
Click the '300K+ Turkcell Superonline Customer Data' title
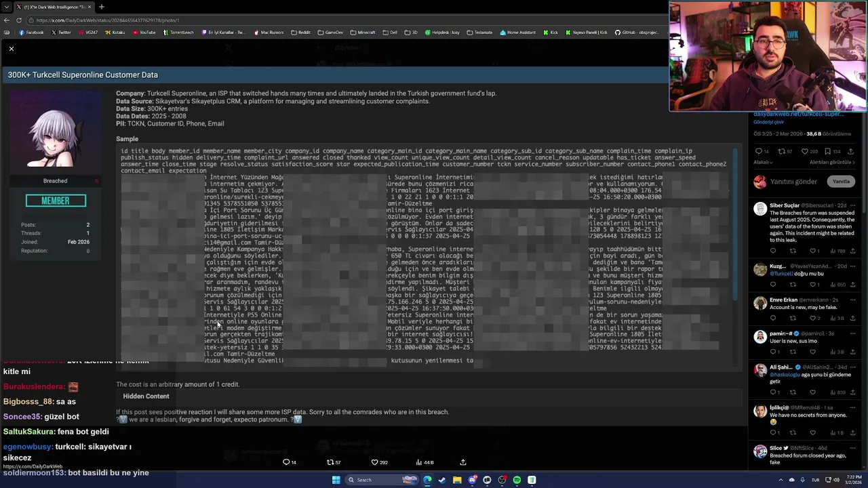(x=83, y=75)
